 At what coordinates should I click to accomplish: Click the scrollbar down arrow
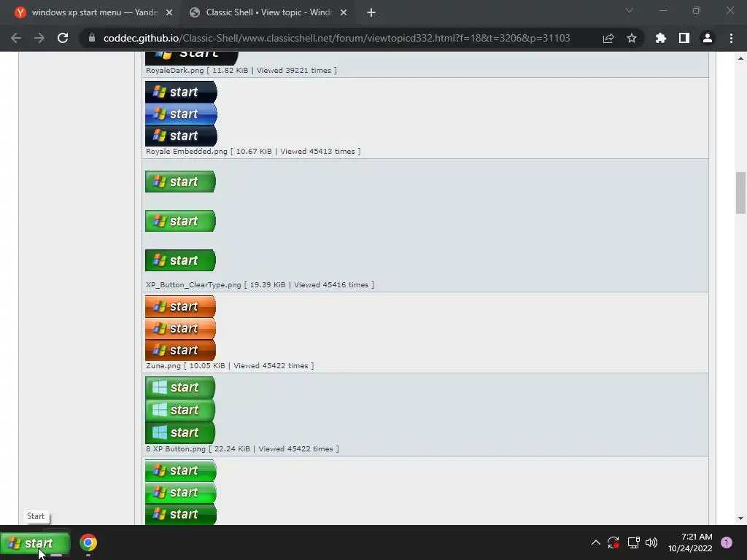740,518
